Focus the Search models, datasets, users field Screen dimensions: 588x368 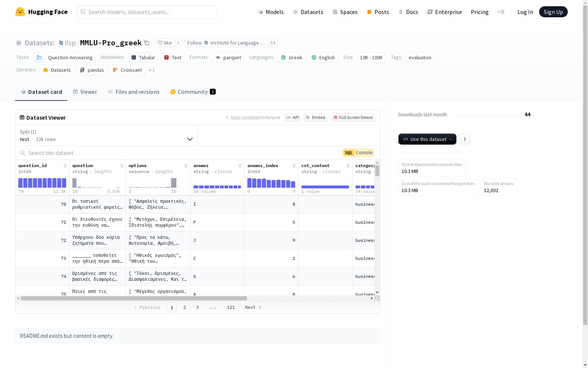tap(147, 12)
